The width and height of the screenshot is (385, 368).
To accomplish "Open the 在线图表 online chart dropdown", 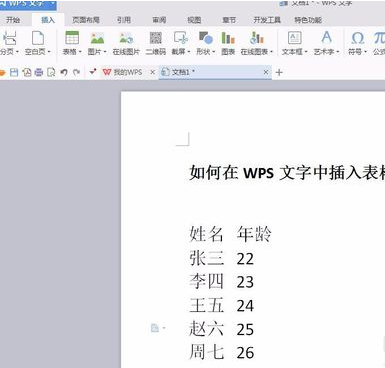I will click(x=272, y=52).
